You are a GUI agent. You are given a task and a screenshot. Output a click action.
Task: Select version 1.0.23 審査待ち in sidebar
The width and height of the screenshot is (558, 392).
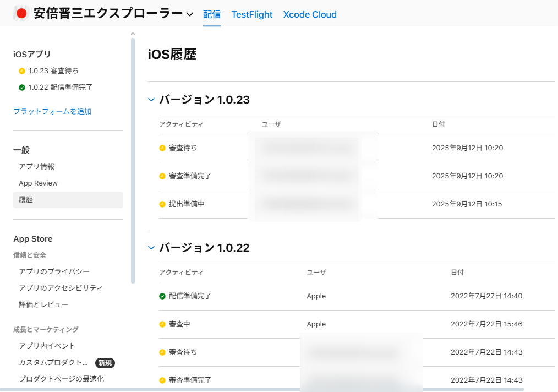point(53,71)
